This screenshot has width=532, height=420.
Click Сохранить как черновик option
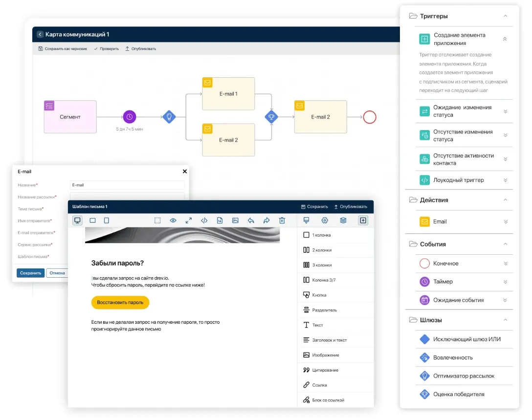[63, 49]
